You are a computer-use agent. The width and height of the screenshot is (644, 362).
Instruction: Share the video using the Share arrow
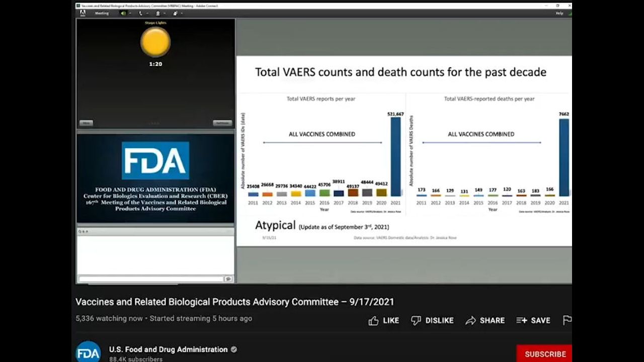coord(485,320)
